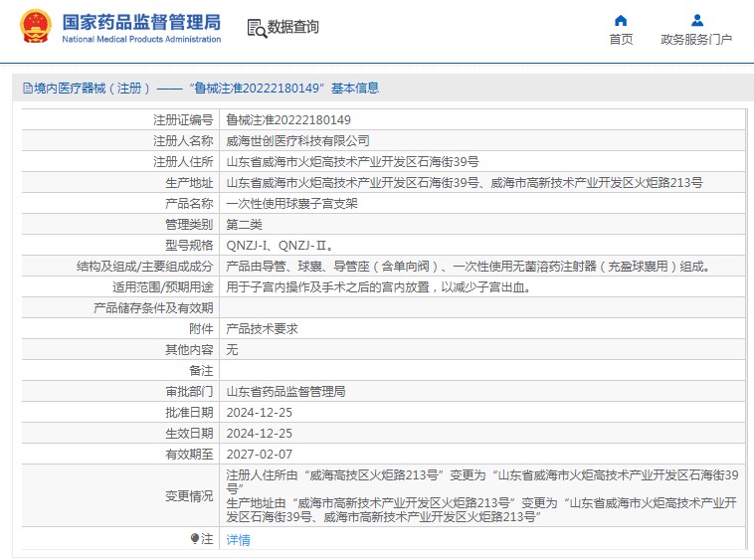Click the 数据查询 title text
Screen dimensions: 754x560
(292, 27)
